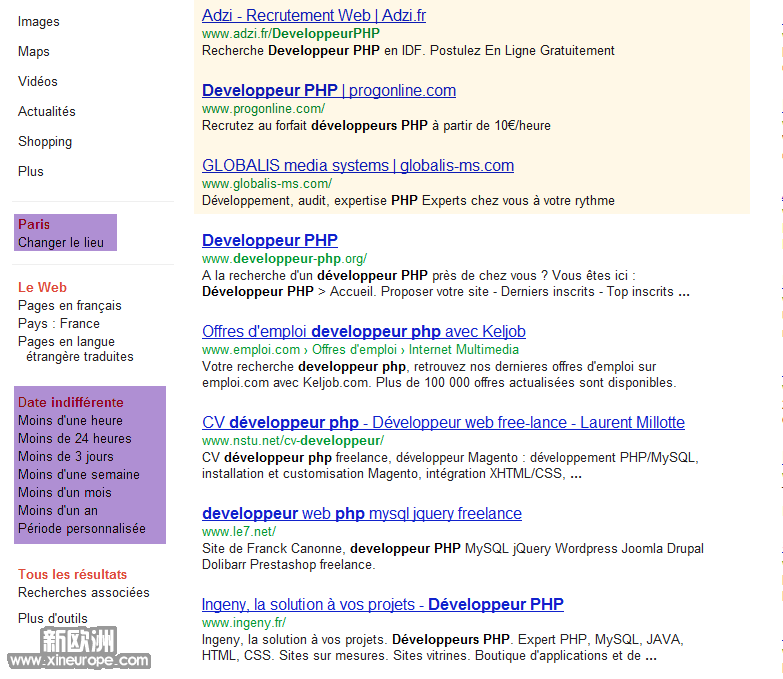783x679 pixels.
Task: Switch to Maps search
Action: [x=33, y=51]
